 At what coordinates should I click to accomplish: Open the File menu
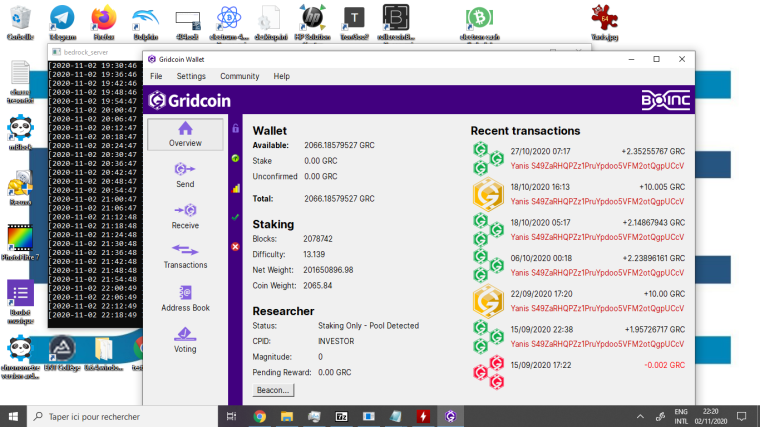(x=156, y=76)
